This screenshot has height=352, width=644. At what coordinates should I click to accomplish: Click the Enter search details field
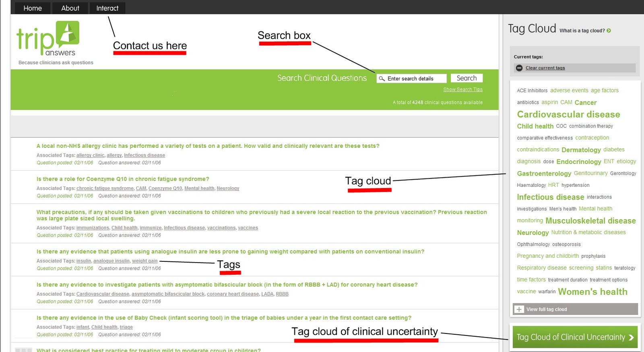pos(415,79)
